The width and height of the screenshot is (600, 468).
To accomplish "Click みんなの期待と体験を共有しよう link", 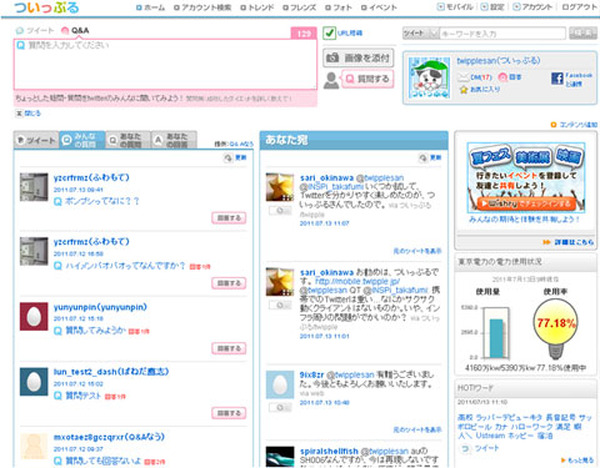I will pos(524,219).
